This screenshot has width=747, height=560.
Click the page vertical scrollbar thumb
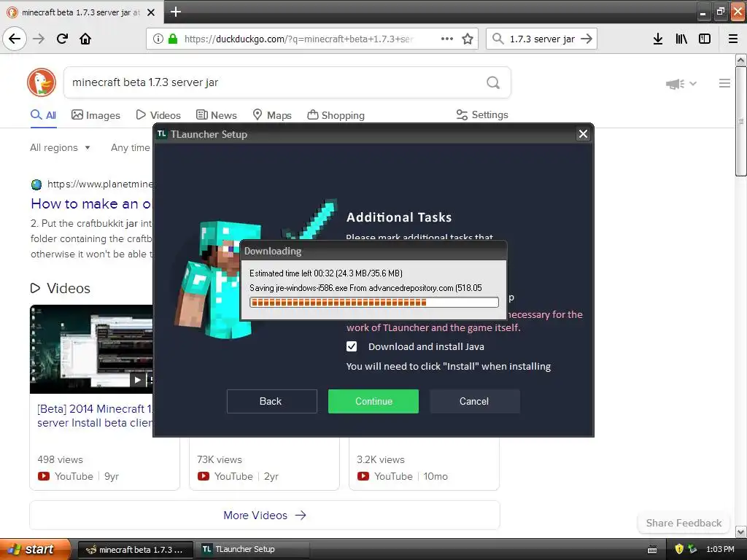740,122
